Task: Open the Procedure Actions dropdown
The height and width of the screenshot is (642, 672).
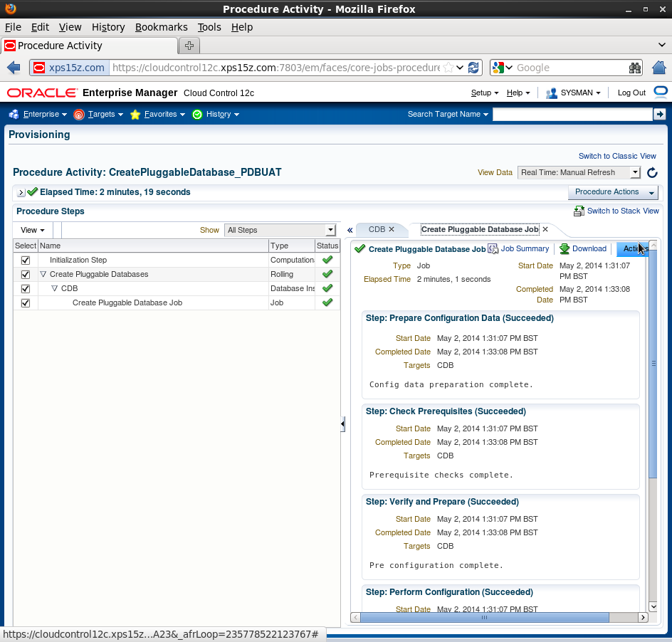Action: pos(613,192)
